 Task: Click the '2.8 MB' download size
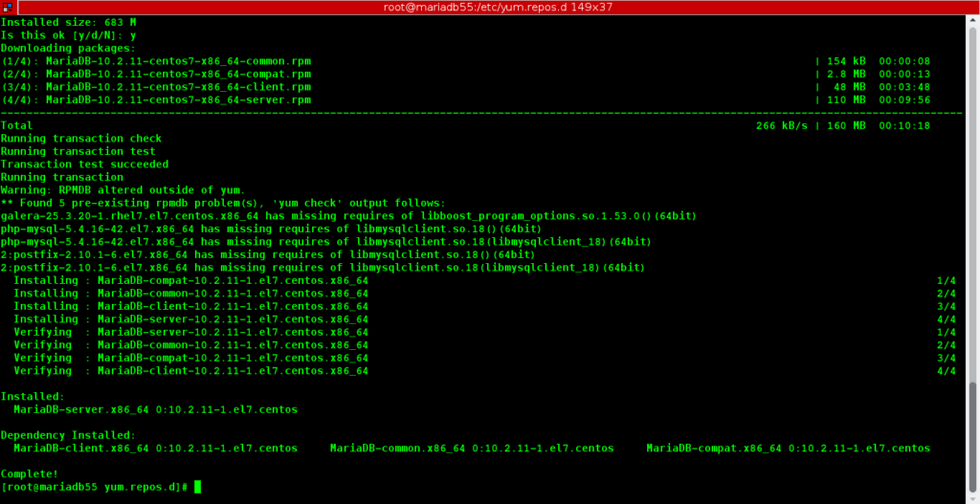click(846, 74)
